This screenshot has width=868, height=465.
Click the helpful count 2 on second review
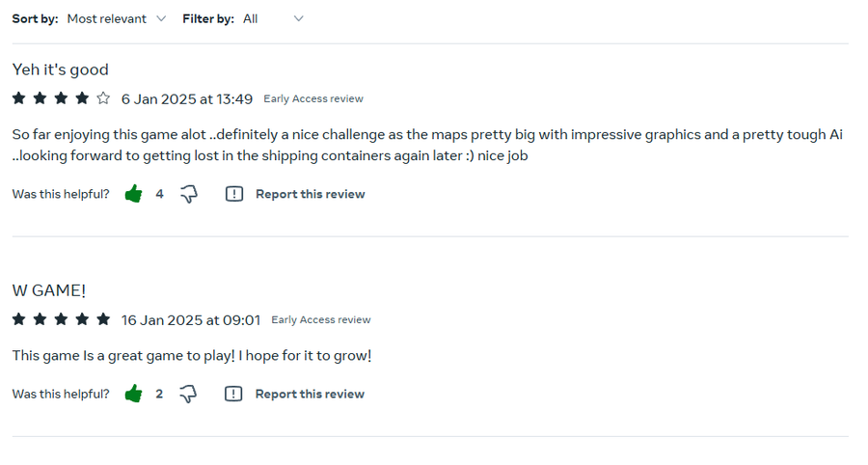[x=159, y=394]
